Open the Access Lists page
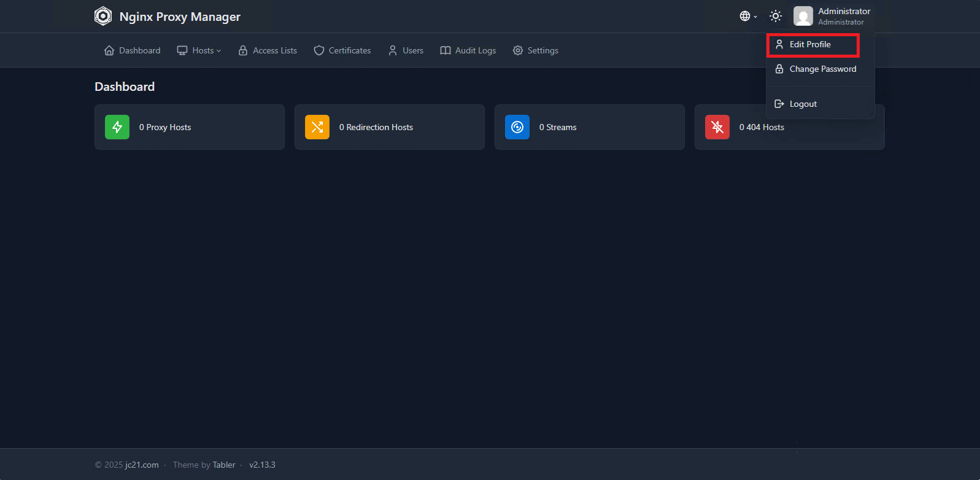This screenshot has height=480, width=980. (x=268, y=50)
